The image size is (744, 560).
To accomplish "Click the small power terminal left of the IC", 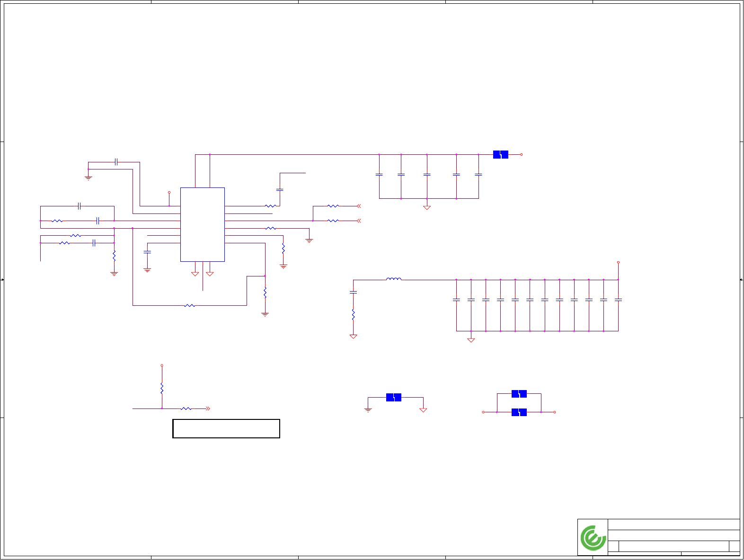I will (x=169, y=193).
